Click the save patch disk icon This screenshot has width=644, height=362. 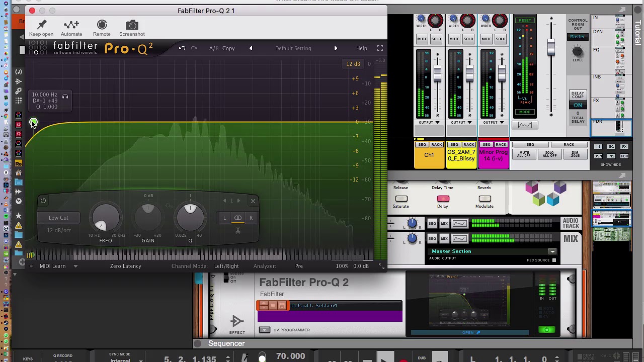(x=282, y=305)
